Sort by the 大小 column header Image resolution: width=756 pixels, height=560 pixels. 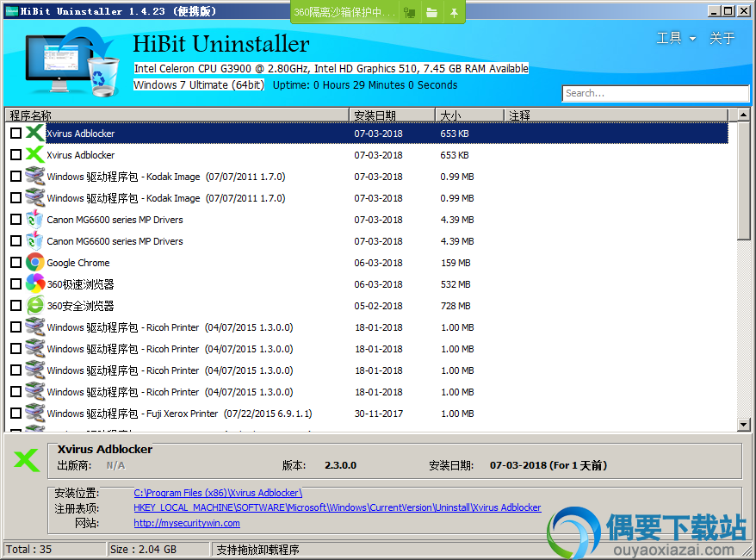coord(469,115)
